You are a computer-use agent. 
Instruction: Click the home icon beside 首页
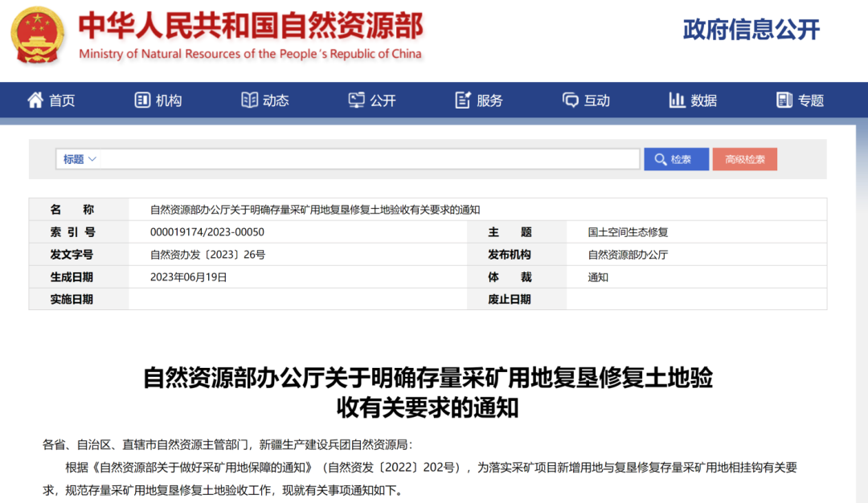pyautogui.click(x=35, y=100)
